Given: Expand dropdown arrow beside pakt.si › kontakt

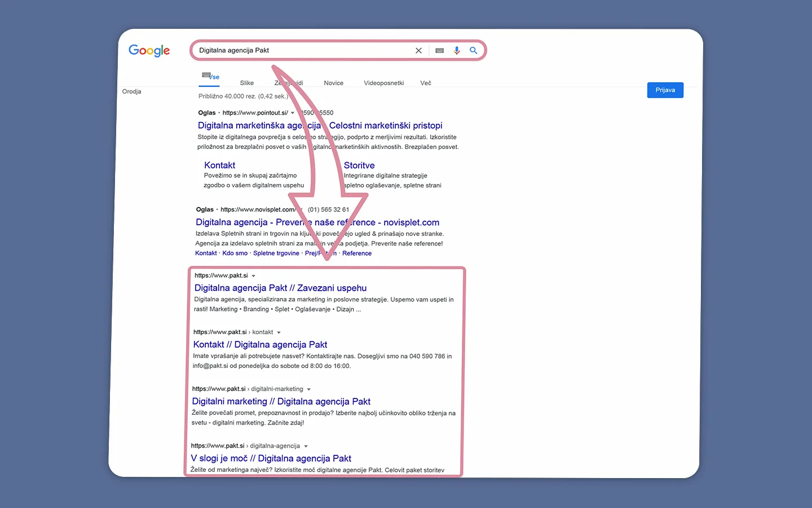Looking at the screenshot, I should tap(279, 332).
